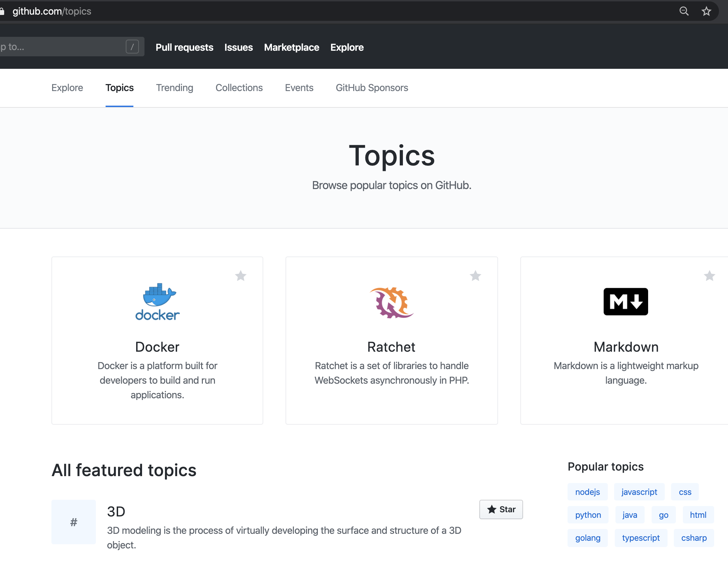Go to Pull requests in header

click(184, 47)
